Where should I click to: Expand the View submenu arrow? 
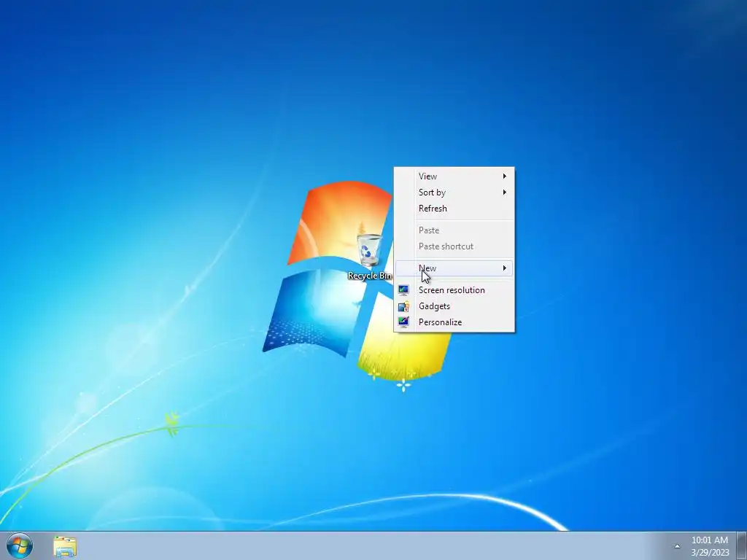click(x=505, y=176)
